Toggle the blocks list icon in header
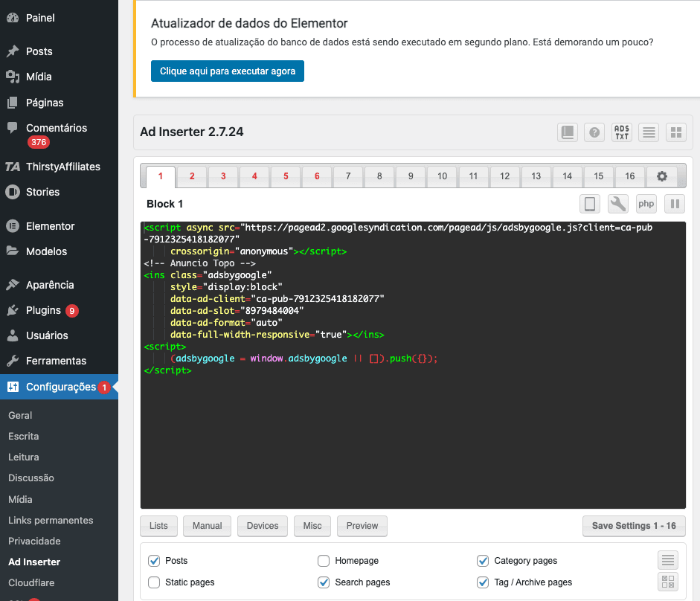 pos(649,132)
